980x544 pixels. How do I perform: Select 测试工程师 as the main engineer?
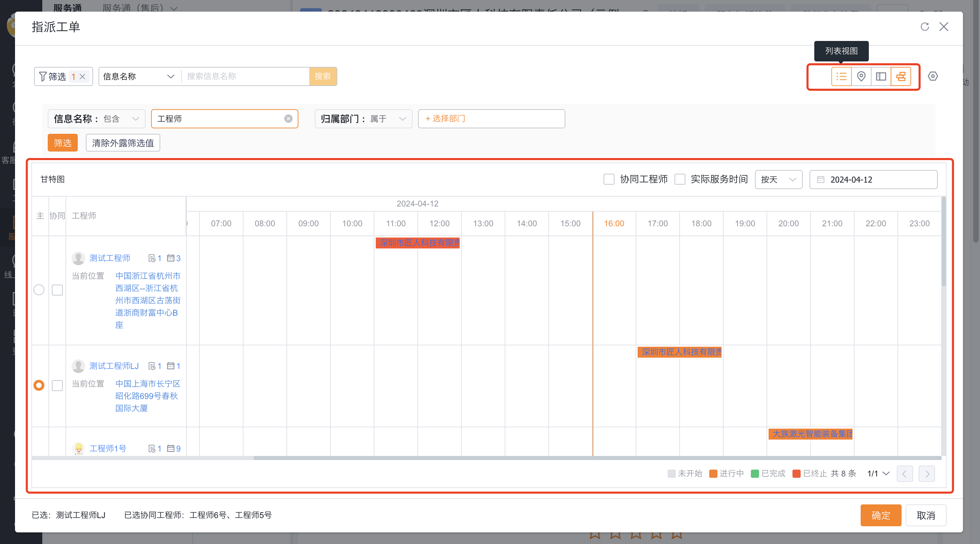tap(39, 290)
